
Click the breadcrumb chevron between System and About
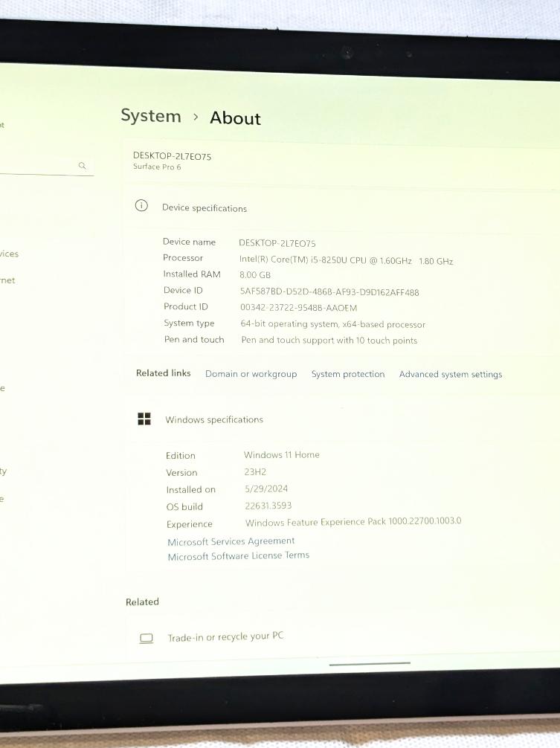point(196,117)
